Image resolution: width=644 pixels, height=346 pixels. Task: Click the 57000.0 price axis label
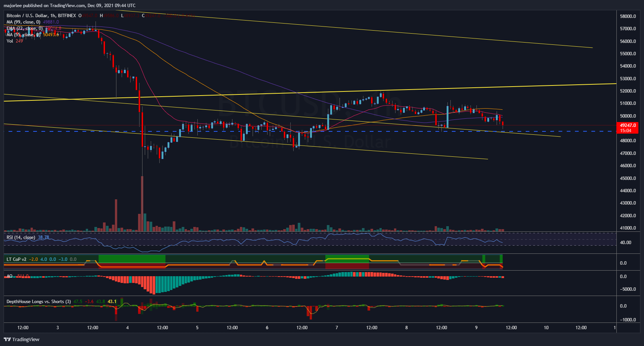(628, 29)
